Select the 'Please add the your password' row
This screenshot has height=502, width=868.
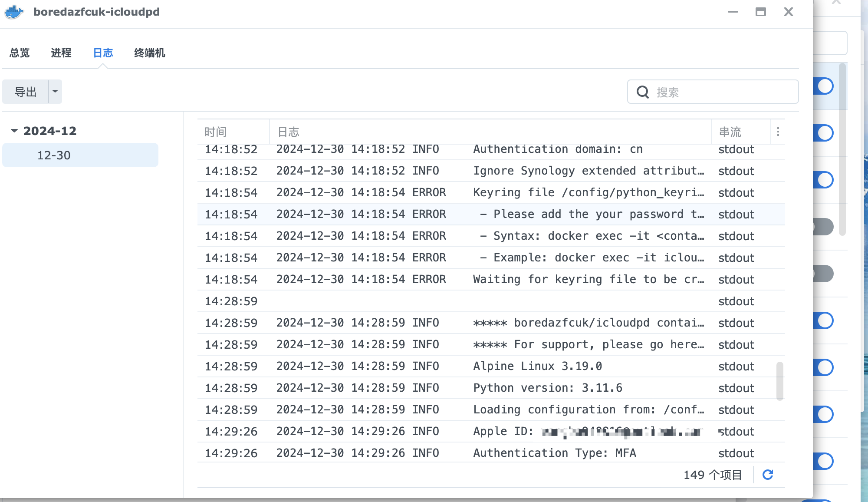click(x=491, y=214)
